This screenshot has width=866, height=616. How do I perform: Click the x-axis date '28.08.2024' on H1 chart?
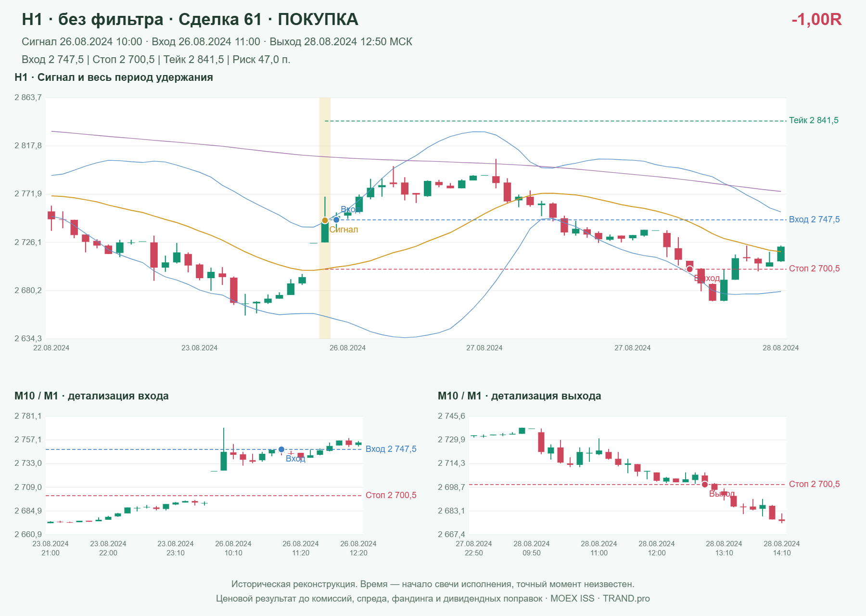pos(780,348)
